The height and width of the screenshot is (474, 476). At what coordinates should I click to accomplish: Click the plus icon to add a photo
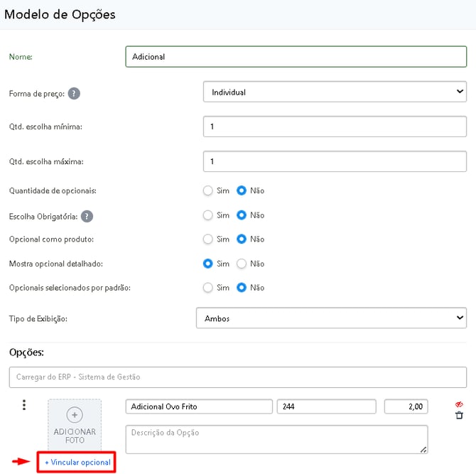(75, 415)
